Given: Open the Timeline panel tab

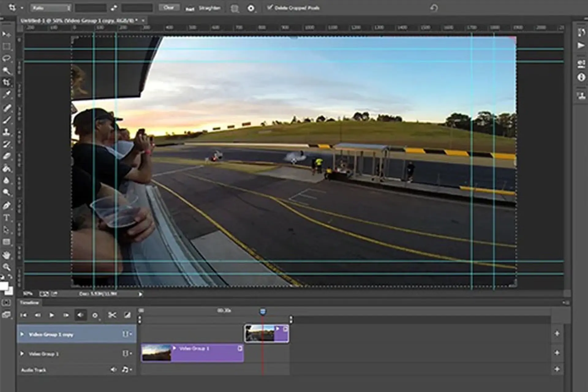Looking at the screenshot, I should 29,303.
